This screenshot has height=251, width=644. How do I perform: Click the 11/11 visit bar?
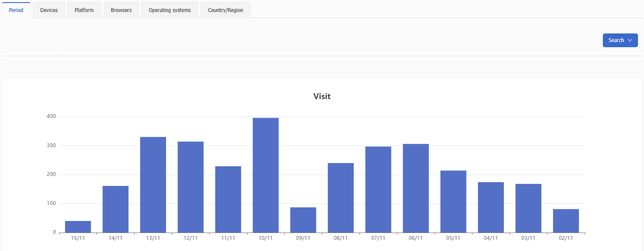tap(228, 199)
